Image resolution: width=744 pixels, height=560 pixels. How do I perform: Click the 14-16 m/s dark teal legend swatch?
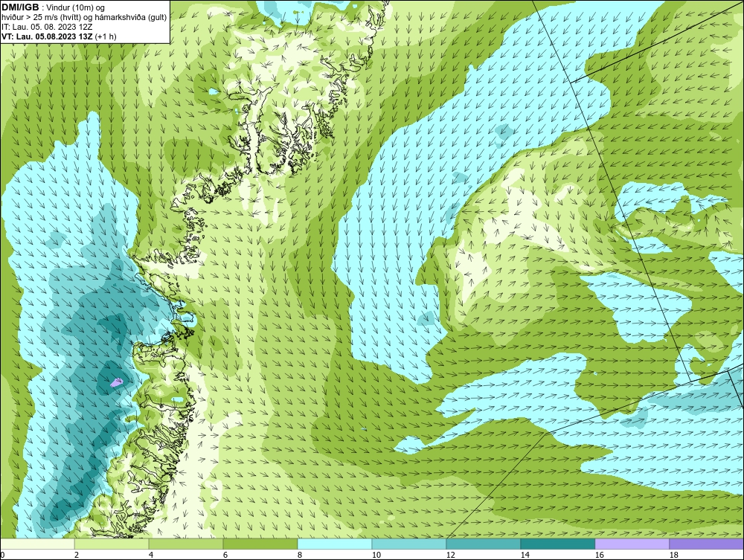pos(557,544)
